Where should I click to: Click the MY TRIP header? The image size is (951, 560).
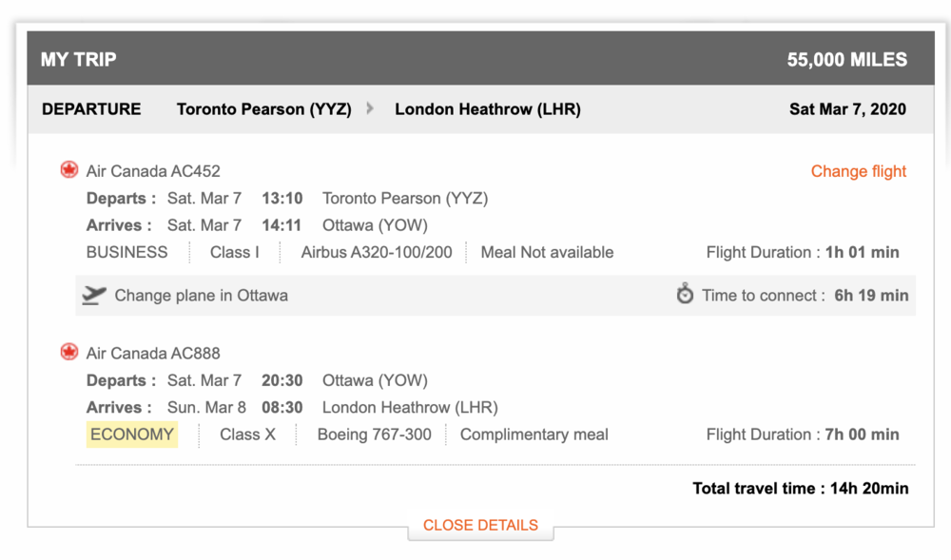click(x=78, y=60)
